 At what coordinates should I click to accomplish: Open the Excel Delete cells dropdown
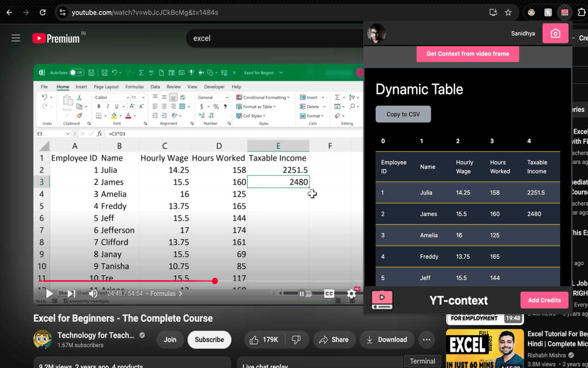[x=312, y=107]
